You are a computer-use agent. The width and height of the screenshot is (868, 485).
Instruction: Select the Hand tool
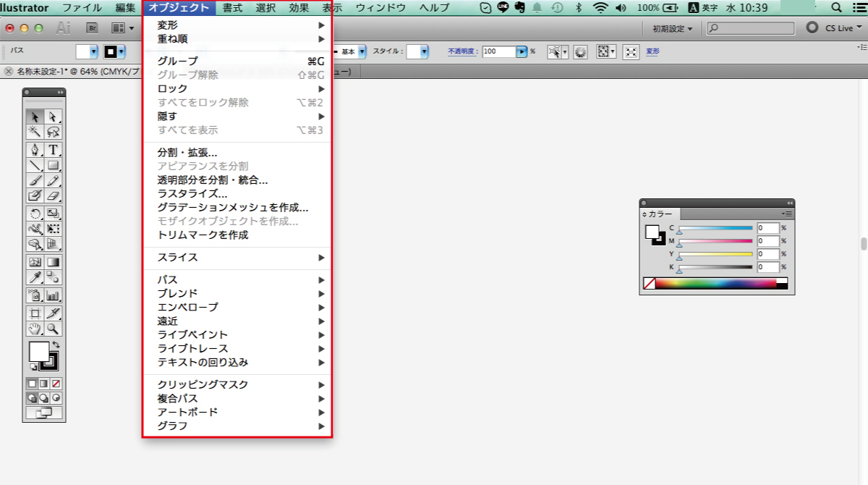(35, 329)
